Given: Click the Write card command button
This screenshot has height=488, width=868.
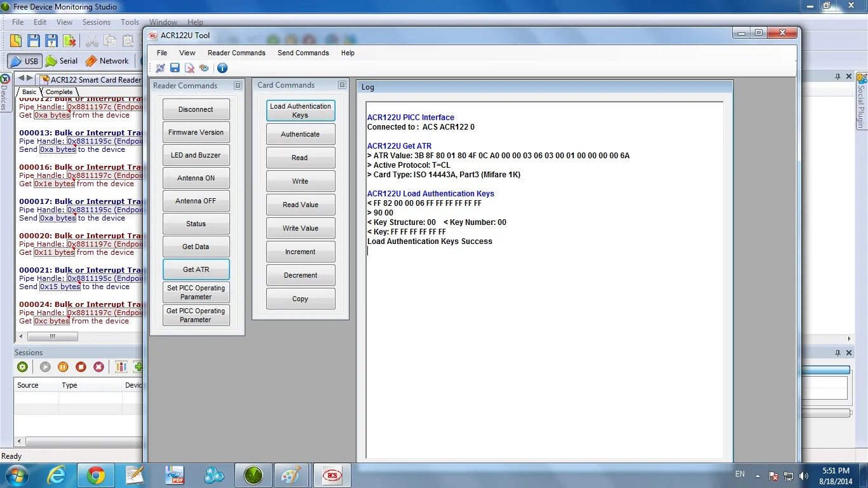Looking at the screenshot, I should point(301,181).
